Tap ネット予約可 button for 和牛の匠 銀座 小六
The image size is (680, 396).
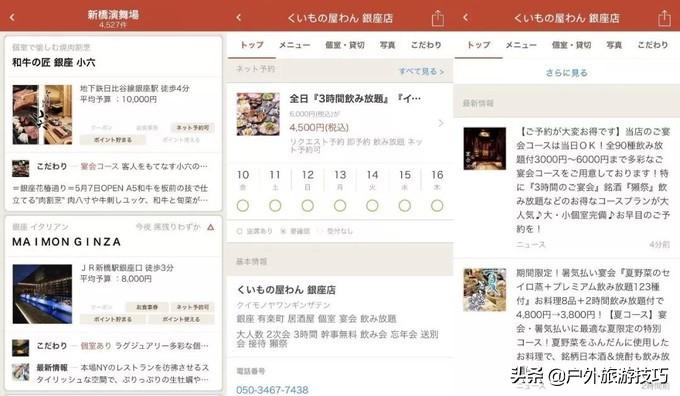tap(193, 128)
